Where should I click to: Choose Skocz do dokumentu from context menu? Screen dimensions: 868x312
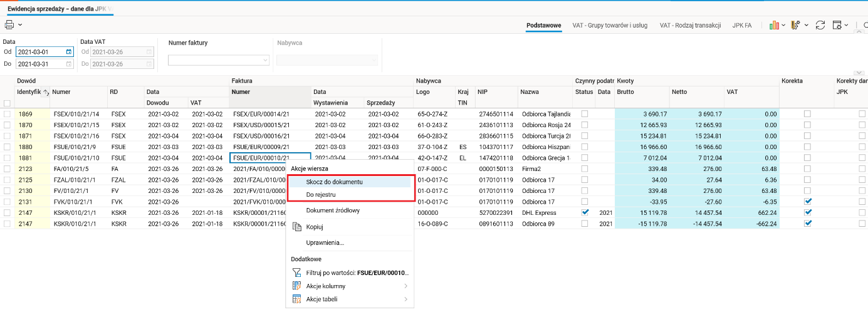click(x=350, y=182)
